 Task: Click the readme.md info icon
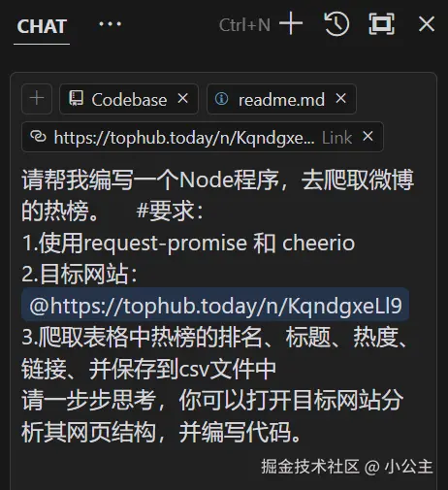click(x=221, y=98)
